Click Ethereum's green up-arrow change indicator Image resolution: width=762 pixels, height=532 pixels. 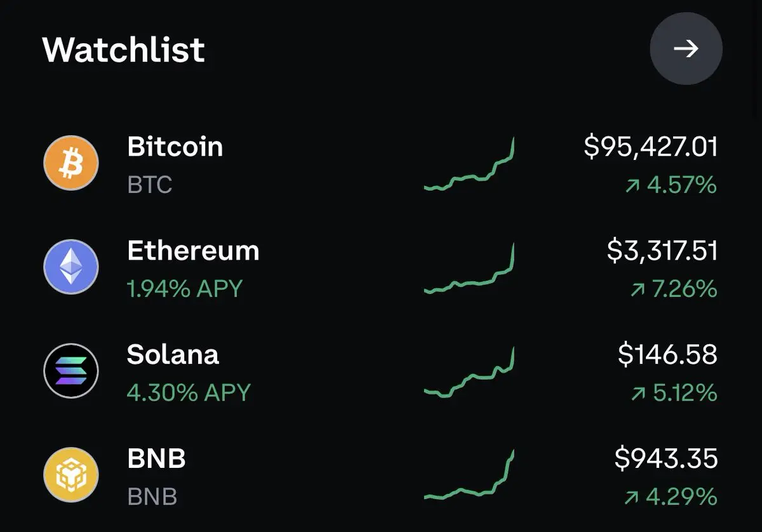(637, 290)
